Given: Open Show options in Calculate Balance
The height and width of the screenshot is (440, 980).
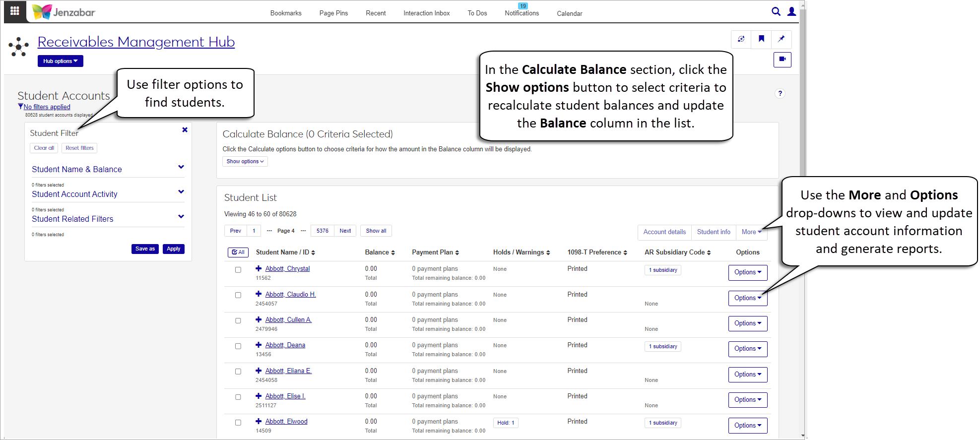Looking at the screenshot, I should pyautogui.click(x=245, y=162).
